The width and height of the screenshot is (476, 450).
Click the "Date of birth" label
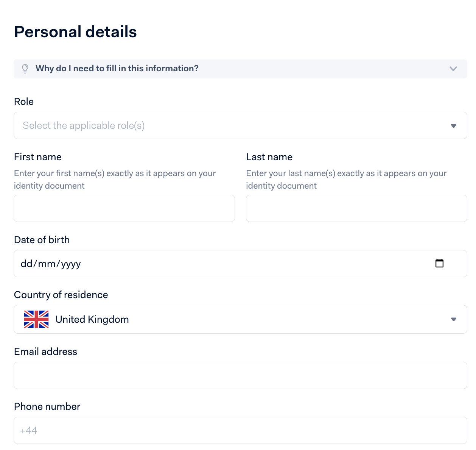(x=42, y=240)
